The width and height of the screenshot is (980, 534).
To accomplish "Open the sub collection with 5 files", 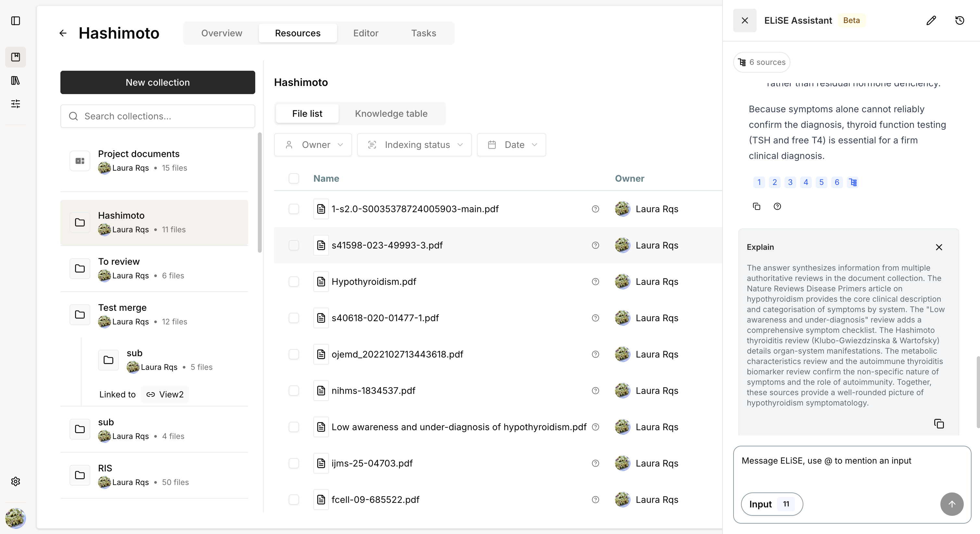I will click(169, 360).
